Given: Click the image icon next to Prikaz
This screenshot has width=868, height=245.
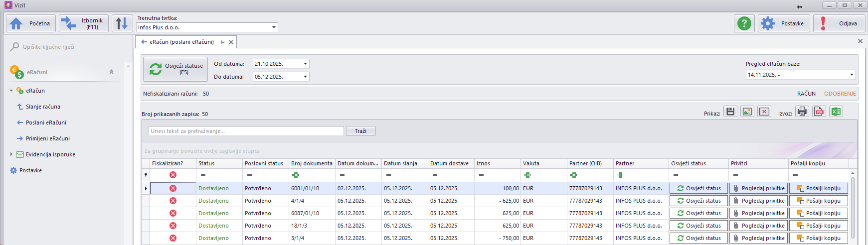Looking at the screenshot, I should (x=747, y=112).
